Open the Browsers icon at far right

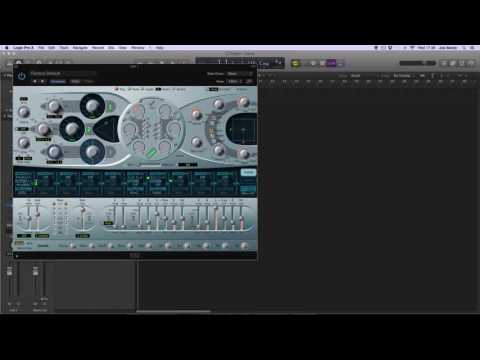[471, 63]
